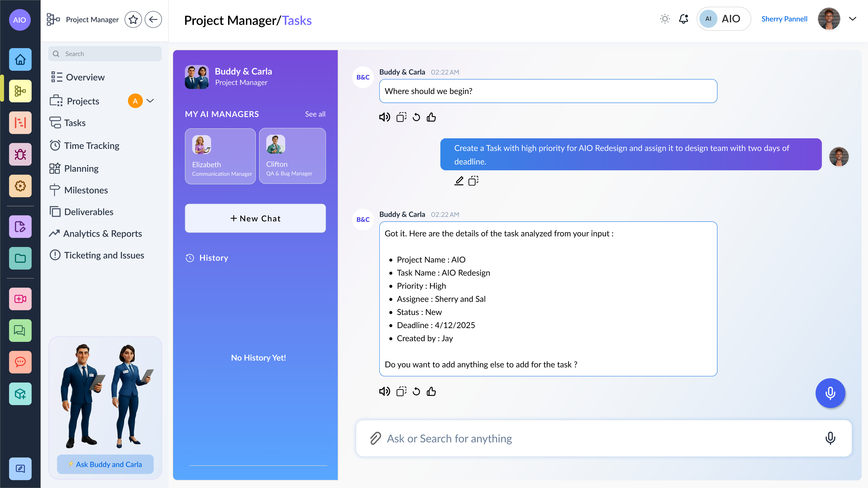Select the Clifton QA & Bug Manager card
Screen dimensions: 868x488
click(292, 156)
